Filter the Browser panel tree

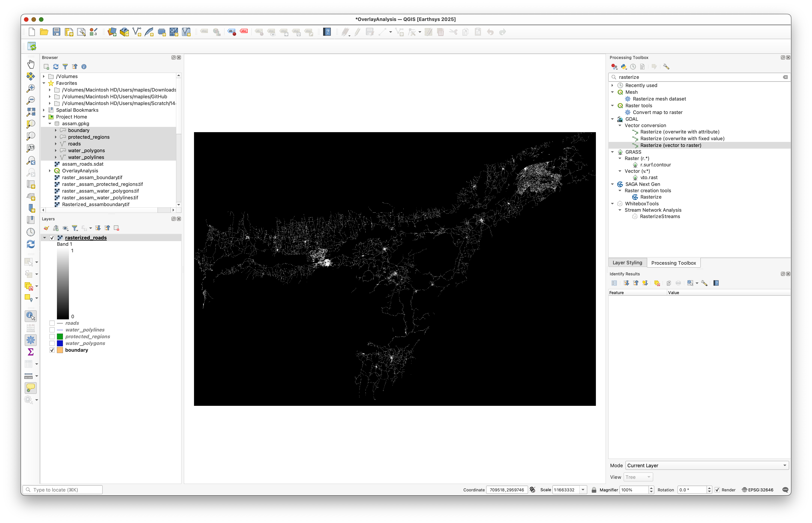[x=65, y=67]
